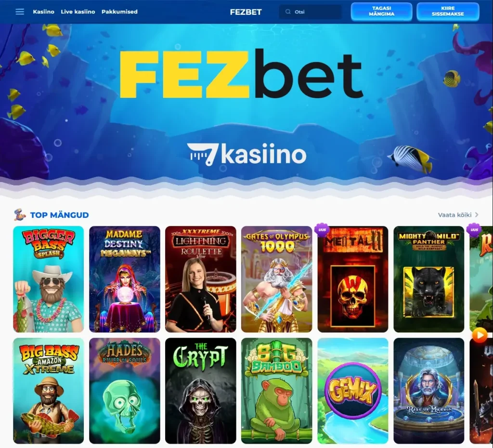Screen dimensions: 493x448
Task: Click the FEZBET header logo
Action: pyautogui.click(x=246, y=12)
